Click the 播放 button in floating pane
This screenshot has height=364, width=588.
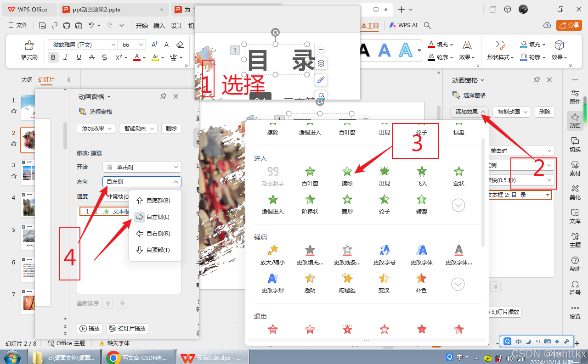coord(90,329)
